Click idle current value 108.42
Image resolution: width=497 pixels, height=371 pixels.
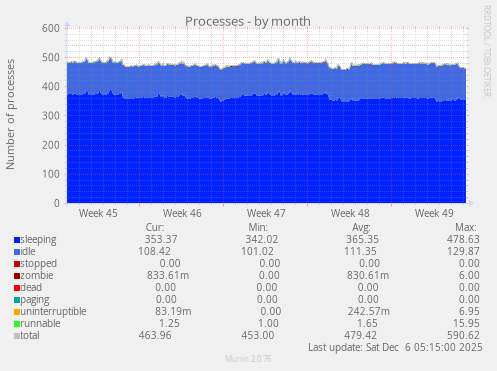154,251
